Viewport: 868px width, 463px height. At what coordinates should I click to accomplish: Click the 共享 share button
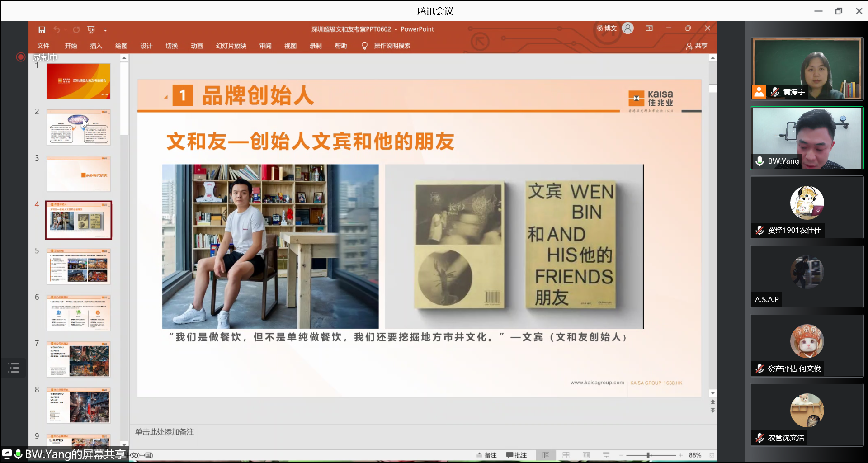click(696, 46)
